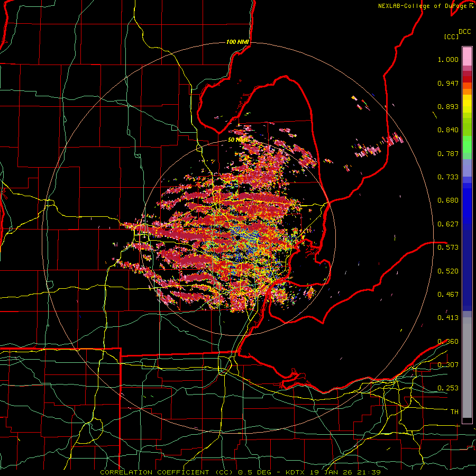Click the [CC] unit label

click(451, 36)
